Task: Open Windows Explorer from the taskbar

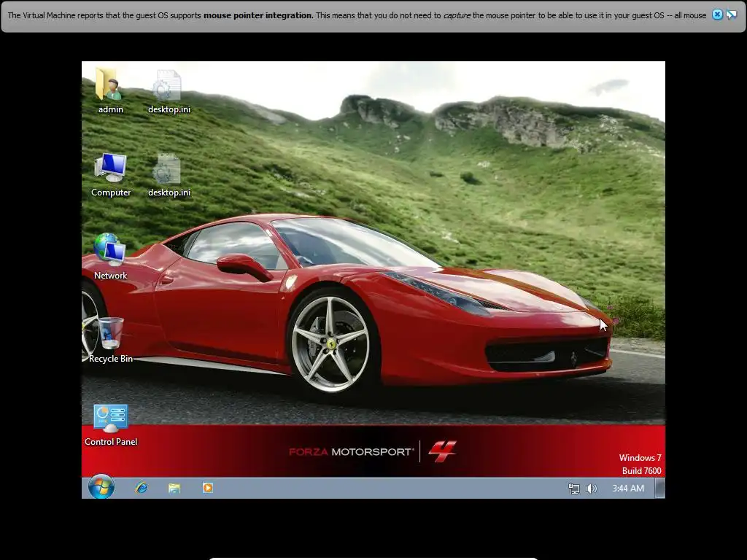Action: [174, 488]
